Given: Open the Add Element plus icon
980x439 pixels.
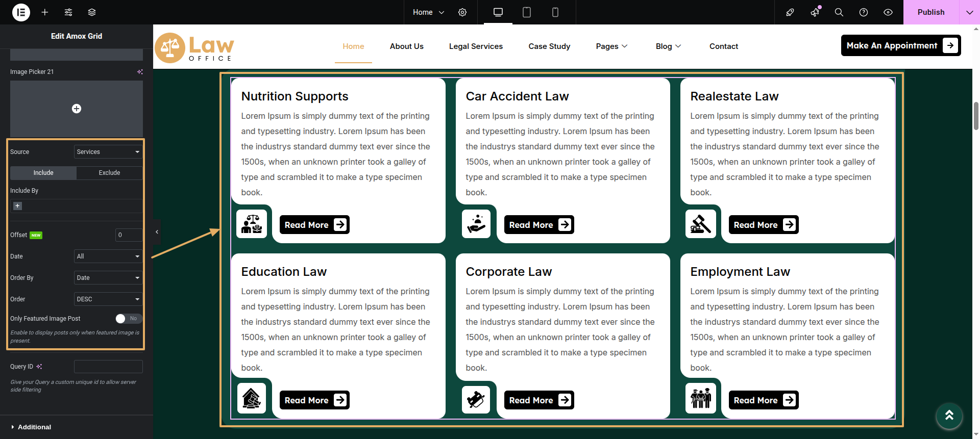Looking at the screenshot, I should point(45,12).
